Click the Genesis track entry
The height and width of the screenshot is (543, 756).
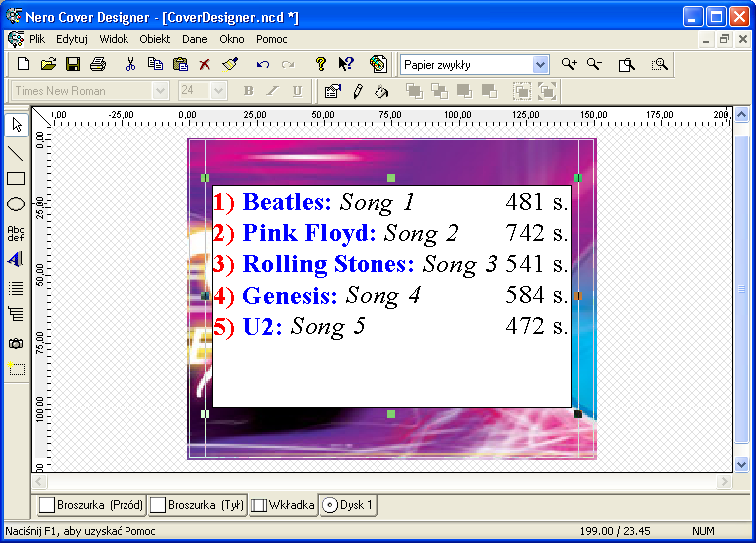point(391,295)
